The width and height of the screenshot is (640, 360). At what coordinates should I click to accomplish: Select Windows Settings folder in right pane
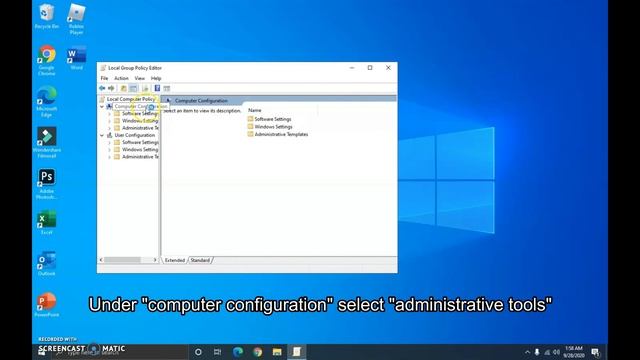tap(270, 127)
